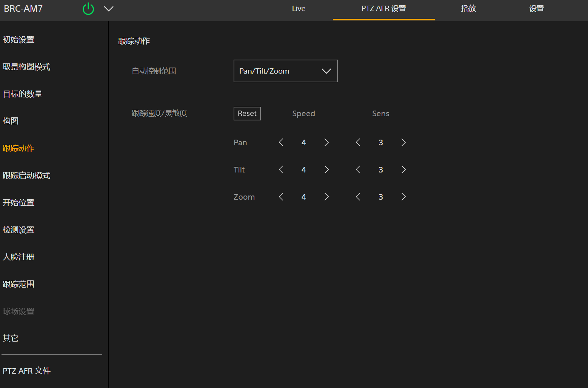Open 初始设置 in the sidebar
Viewport: 588px width, 388px height.
18,40
